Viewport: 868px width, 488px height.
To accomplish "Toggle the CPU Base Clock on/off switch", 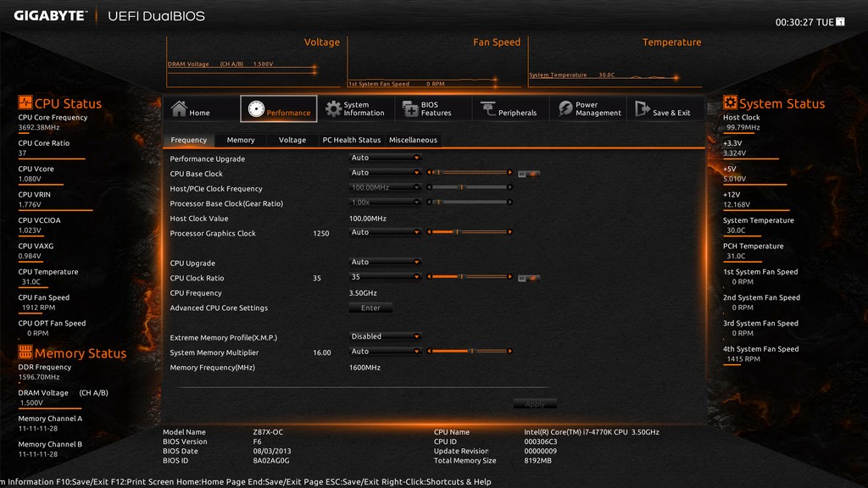I will 529,174.
